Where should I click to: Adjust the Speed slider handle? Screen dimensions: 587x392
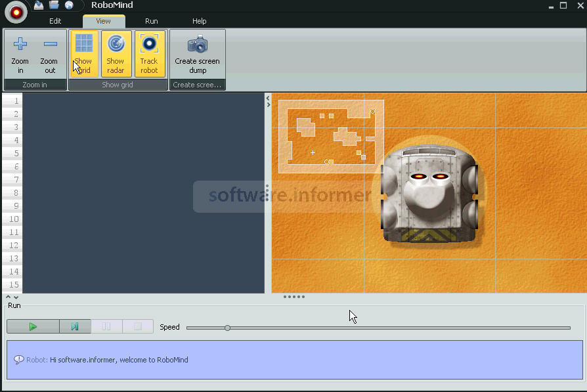(227, 328)
